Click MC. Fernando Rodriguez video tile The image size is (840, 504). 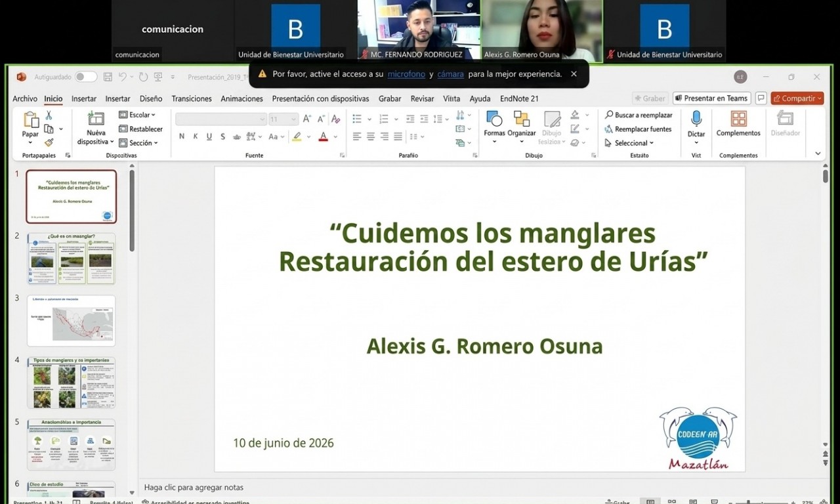click(419, 31)
